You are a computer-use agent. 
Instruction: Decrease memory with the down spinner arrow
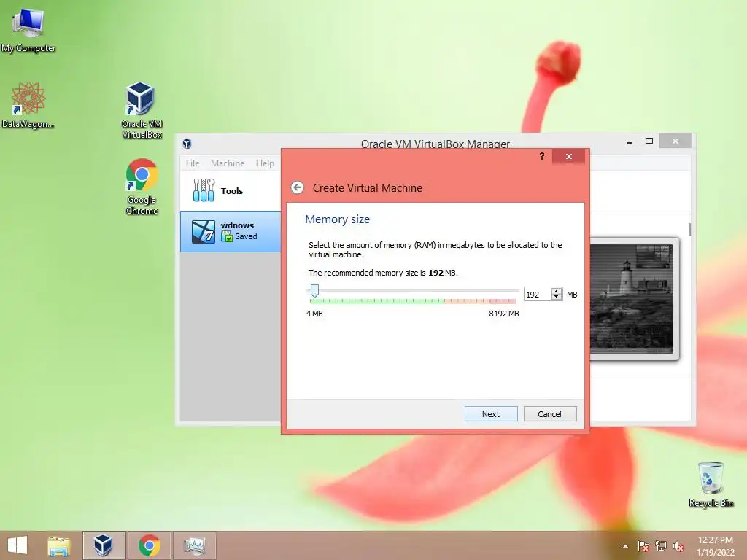pyautogui.click(x=556, y=297)
